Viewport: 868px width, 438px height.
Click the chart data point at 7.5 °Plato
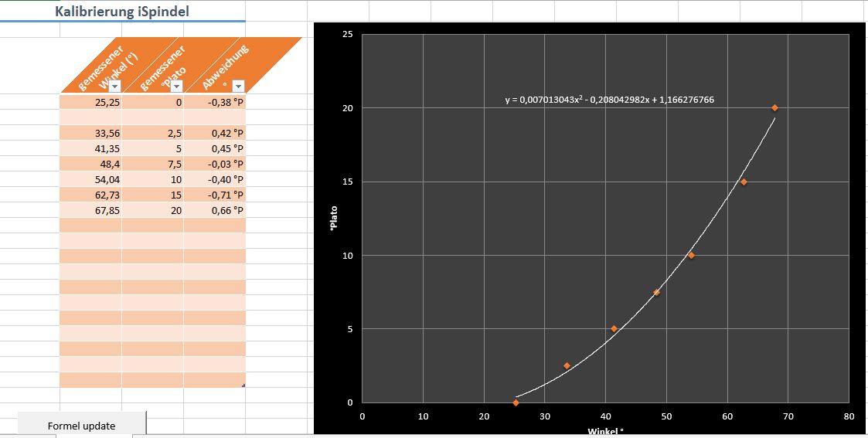coord(656,292)
